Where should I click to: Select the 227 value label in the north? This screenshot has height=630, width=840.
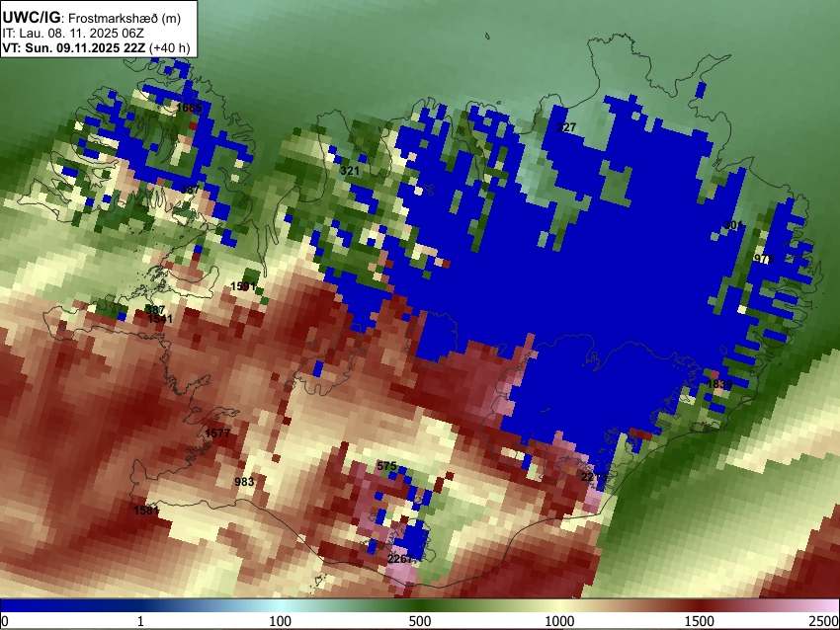click(566, 127)
